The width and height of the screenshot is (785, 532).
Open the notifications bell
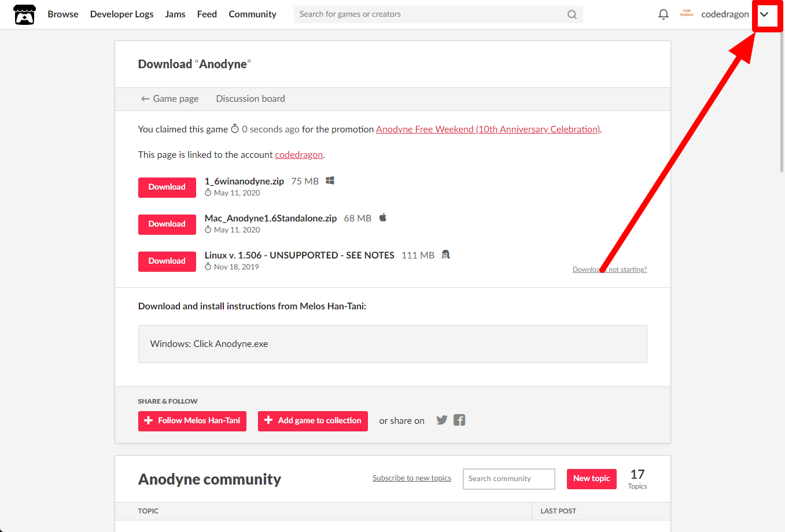[664, 14]
